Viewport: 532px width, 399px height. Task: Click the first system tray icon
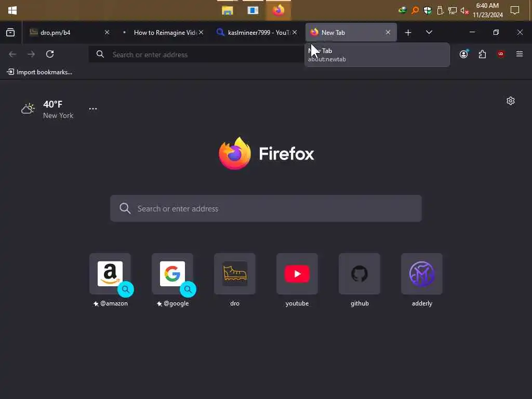point(403,10)
